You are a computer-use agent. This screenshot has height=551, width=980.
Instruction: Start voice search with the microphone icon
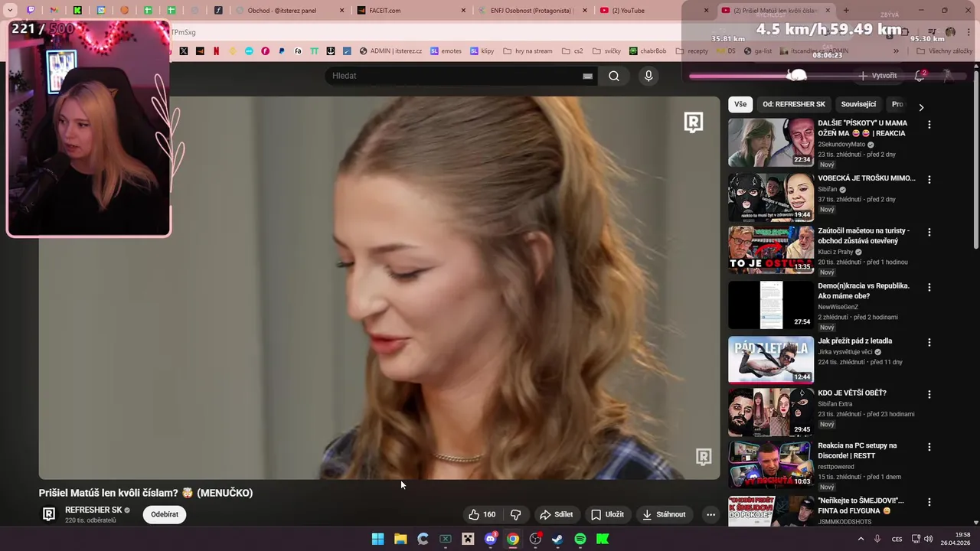(x=648, y=76)
